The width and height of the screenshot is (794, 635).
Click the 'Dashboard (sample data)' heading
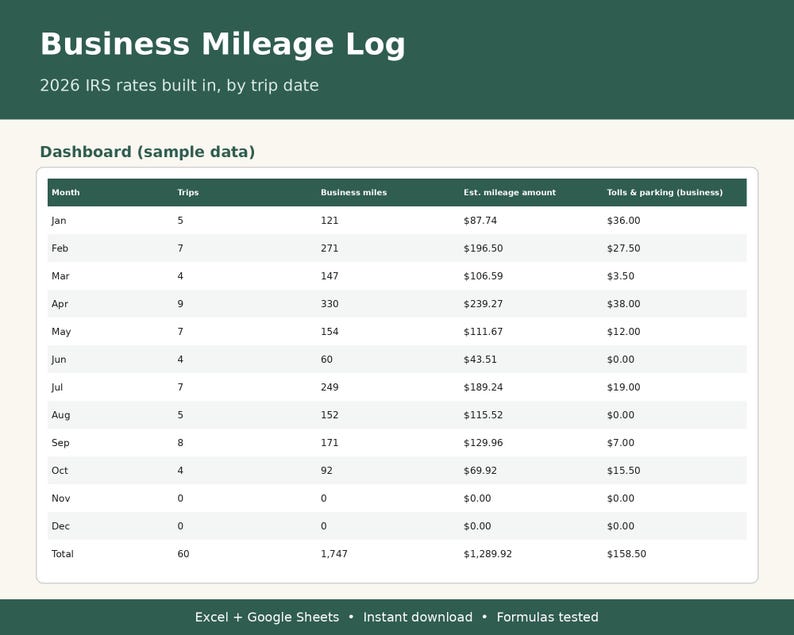click(147, 152)
